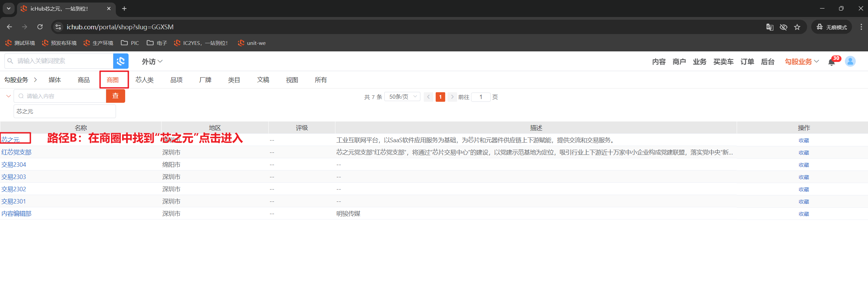Switch to the 商品 tab
This screenshot has width=868, height=293.
tap(84, 80)
